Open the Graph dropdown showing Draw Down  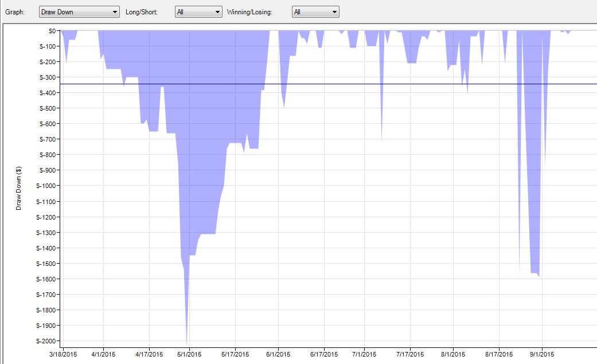point(79,12)
